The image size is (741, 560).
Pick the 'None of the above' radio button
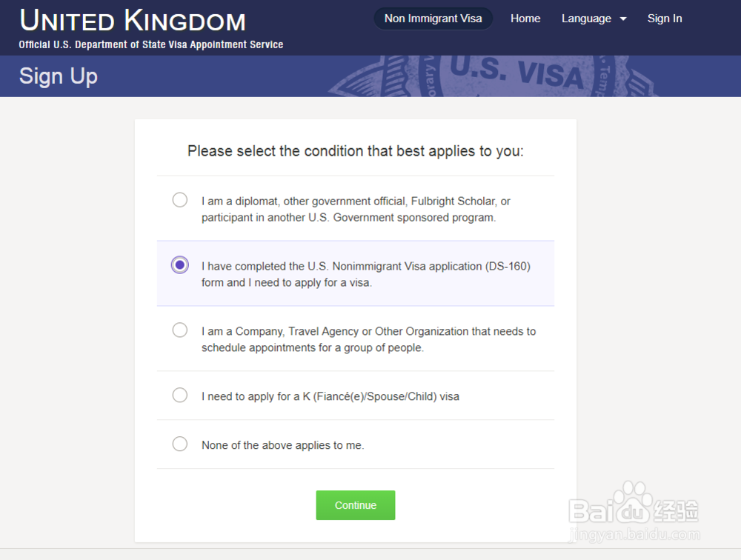coord(180,444)
